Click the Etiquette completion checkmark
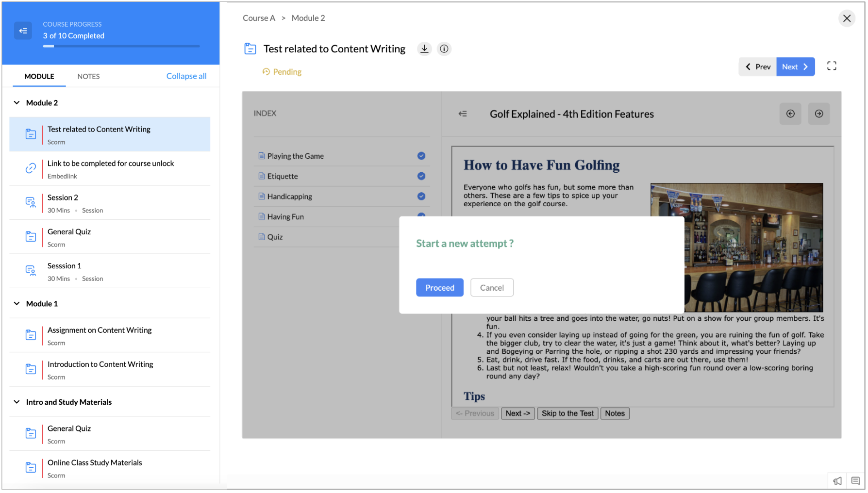Screen dimensions: 868x493 pyautogui.click(x=421, y=176)
